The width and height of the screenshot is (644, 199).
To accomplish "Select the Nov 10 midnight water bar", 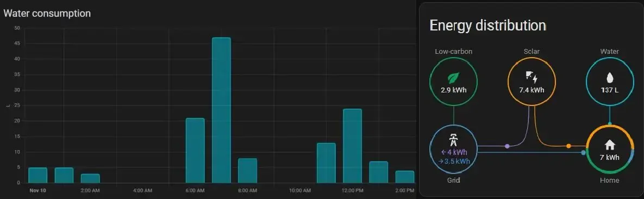I will coord(38,175).
